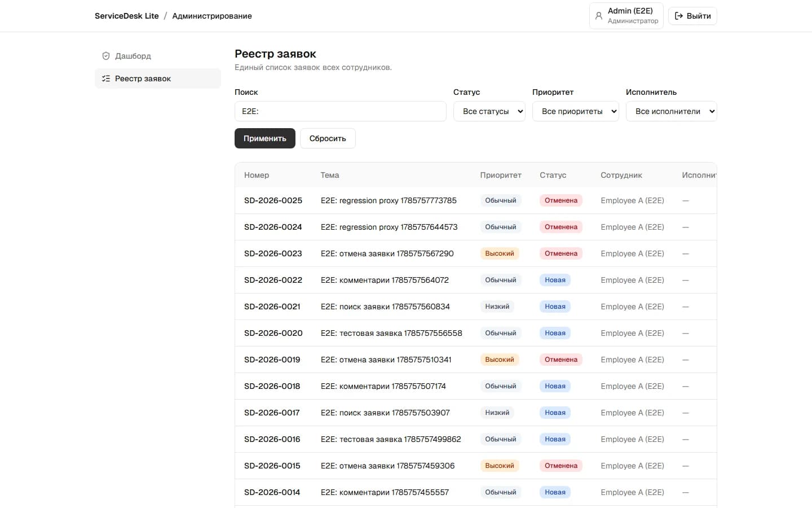
Task: Focus the Поиск search field
Action: (341, 111)
